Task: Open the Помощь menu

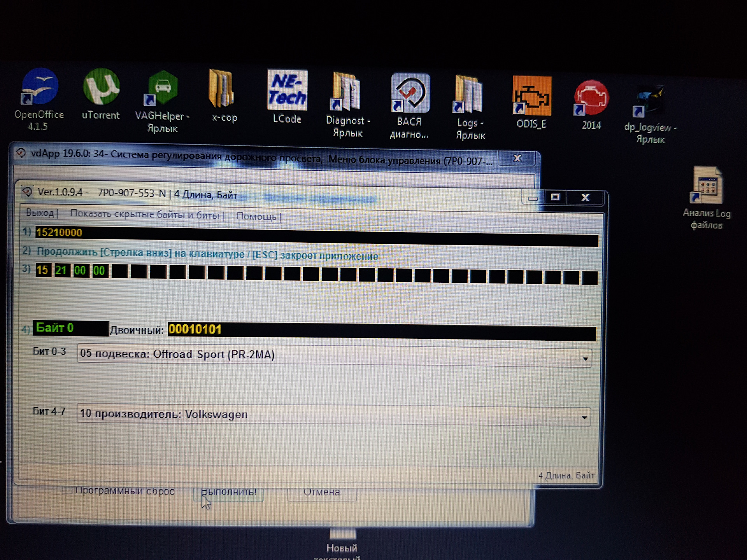Action: 256,216
